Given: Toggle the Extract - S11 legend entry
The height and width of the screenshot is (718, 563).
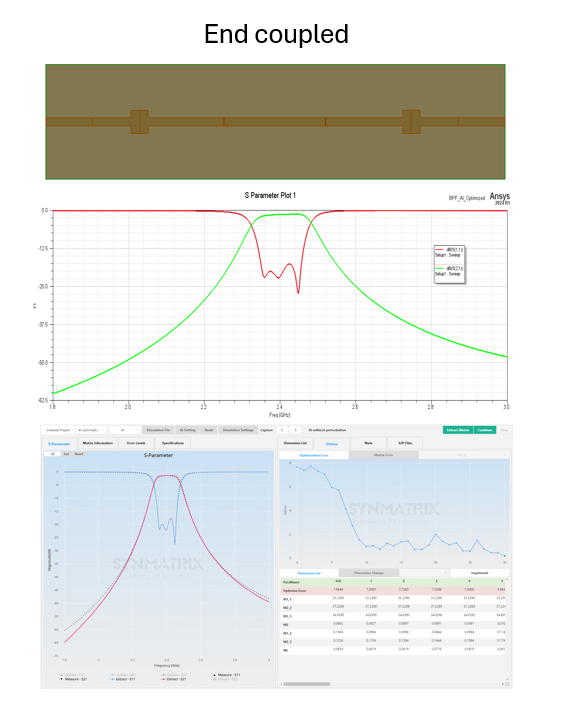Looking at the screenshot, I should (x=123, y=679).
